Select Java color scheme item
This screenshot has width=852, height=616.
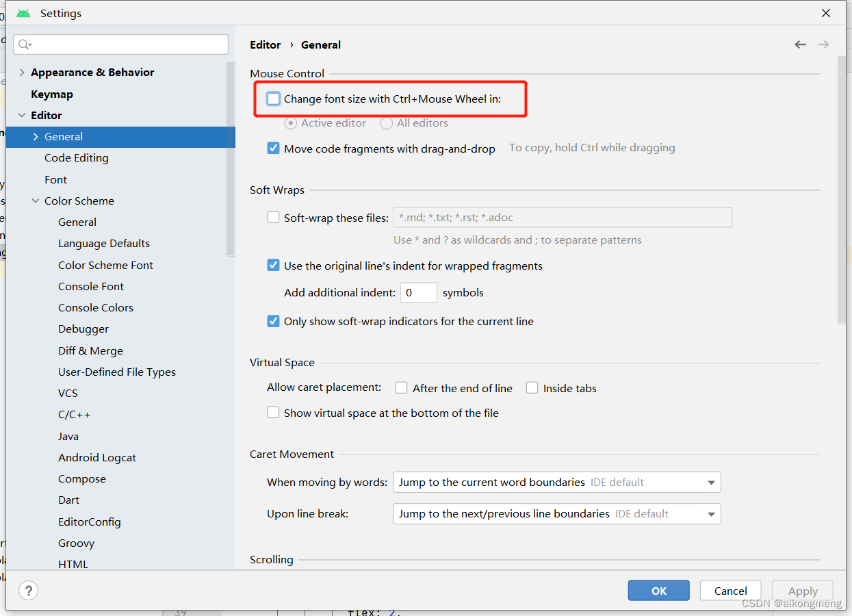click(x=68, y=436)
